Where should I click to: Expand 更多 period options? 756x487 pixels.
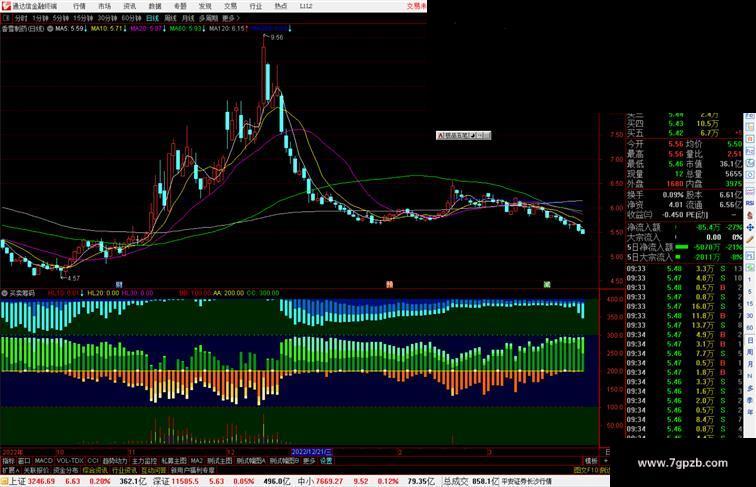(x=230, y=18)
